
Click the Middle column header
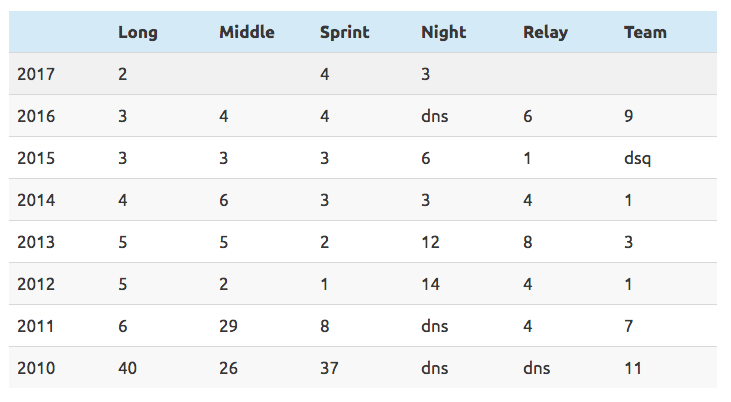tap(247, 32)
